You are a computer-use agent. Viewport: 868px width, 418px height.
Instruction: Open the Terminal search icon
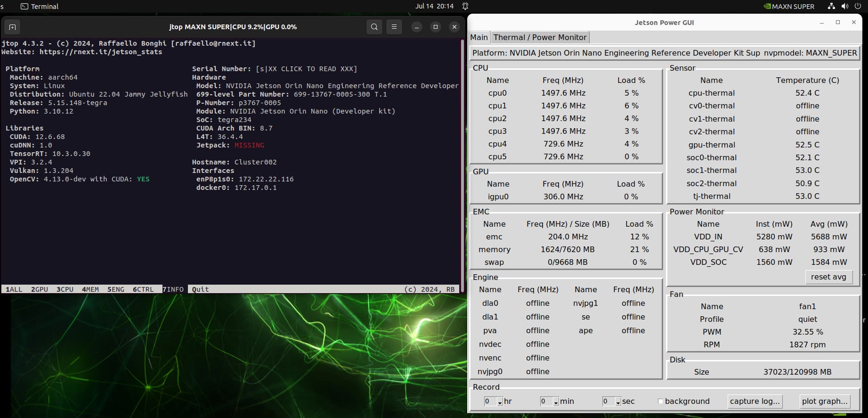pyautogui.click(x=374, y=27)
